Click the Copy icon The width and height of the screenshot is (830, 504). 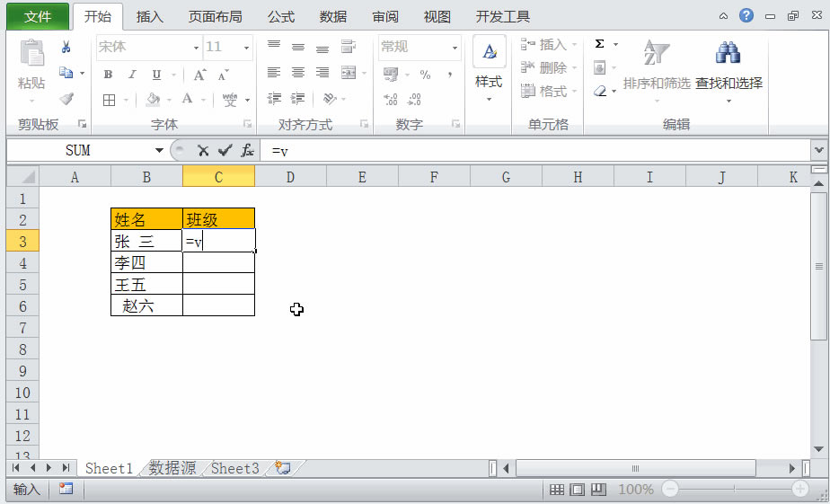[66, 73]
